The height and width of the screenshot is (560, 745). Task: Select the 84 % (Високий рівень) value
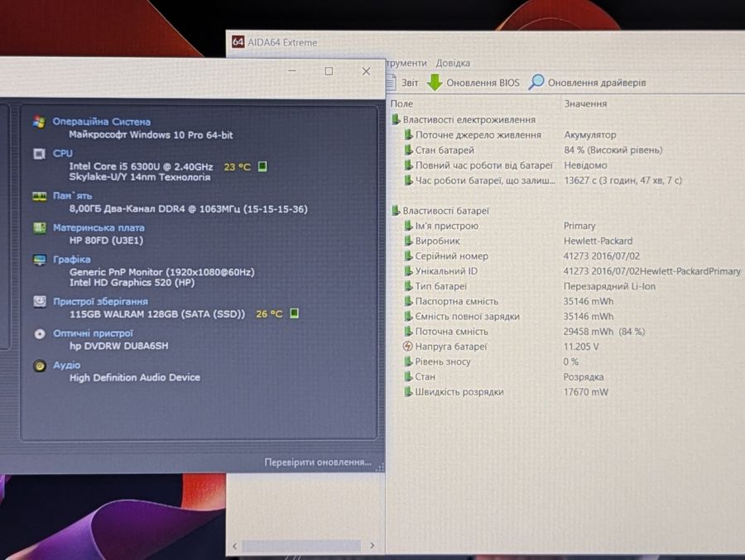613,150
